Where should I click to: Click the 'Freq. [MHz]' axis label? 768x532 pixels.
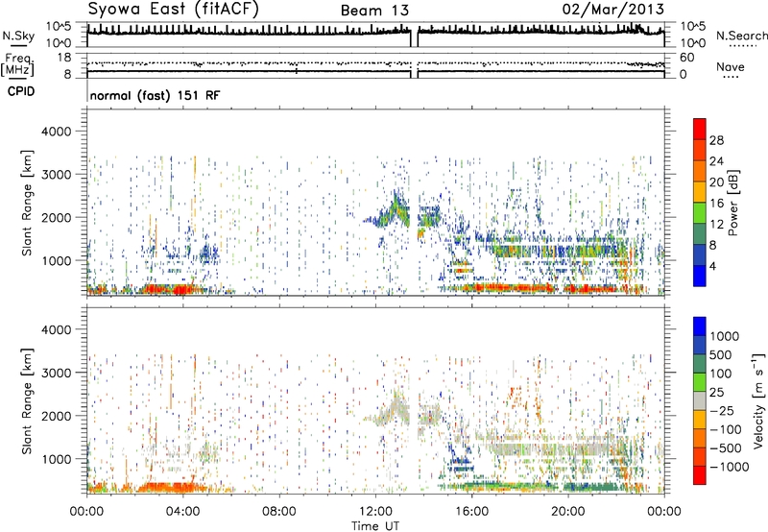pos(17,65)
